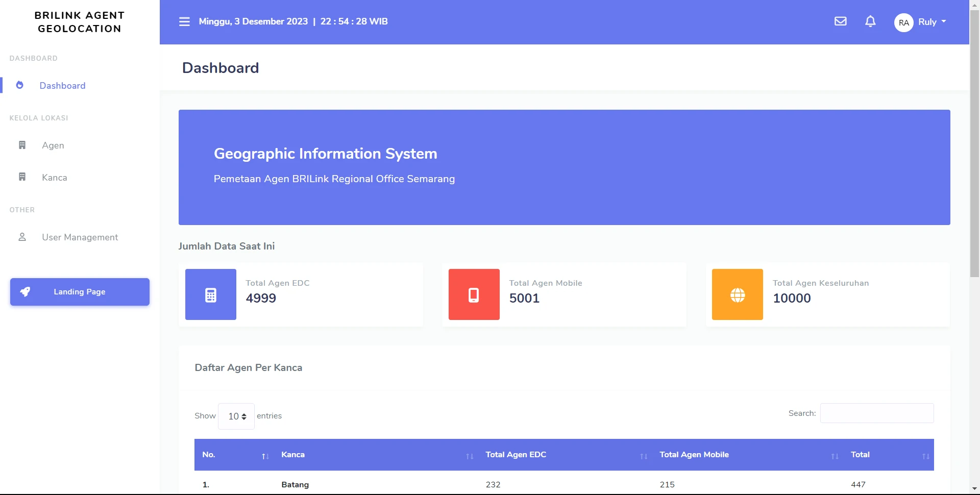Click the RA user avatar
Image resolution: width=980 pixels, height=495 pixels.
pyautogui.click(x=903, y=22)
